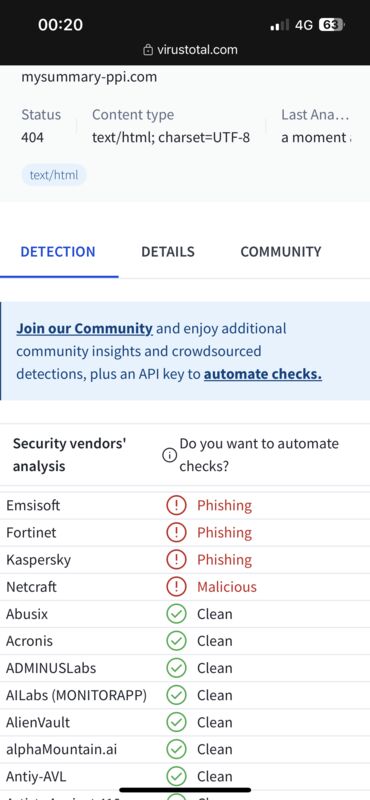
Task: Tap the Kaspersky phishing alert icon
Action: pyautogui.click(x=176, y=560)
